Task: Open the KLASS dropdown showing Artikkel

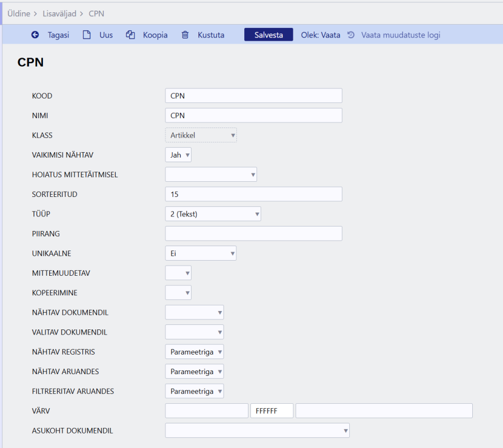Action: [201, 135]
